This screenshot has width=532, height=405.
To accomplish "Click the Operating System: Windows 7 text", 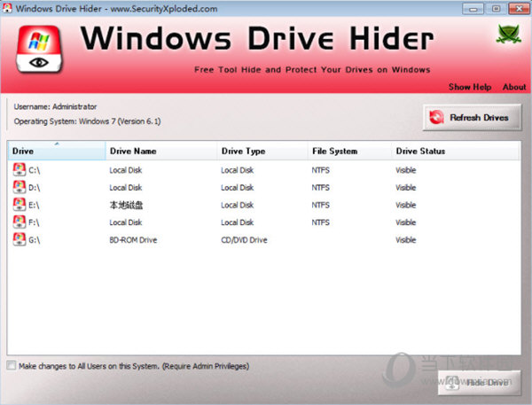I will [x=87, y=121].
